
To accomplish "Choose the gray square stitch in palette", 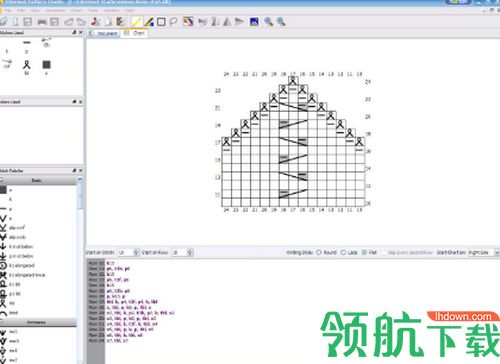I will pyautogui.click(x=3, y=190).
